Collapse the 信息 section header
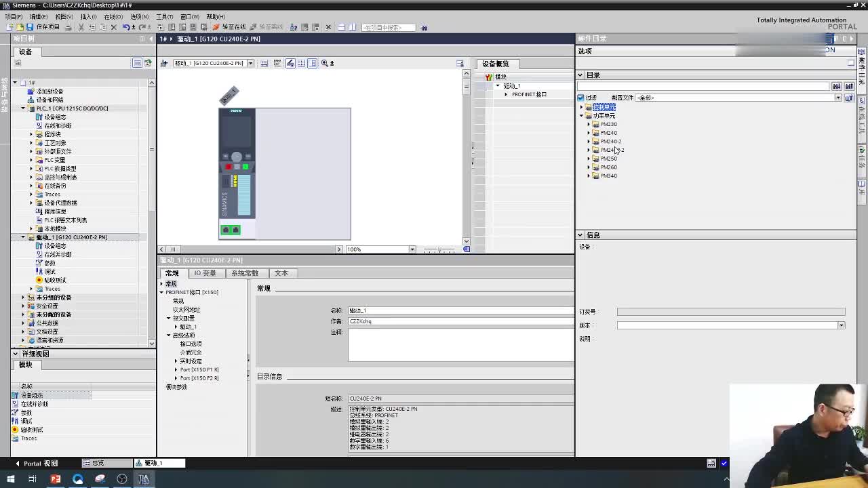Image resolution: width=868 pixels, height=488 pixels. pos(580,235)
